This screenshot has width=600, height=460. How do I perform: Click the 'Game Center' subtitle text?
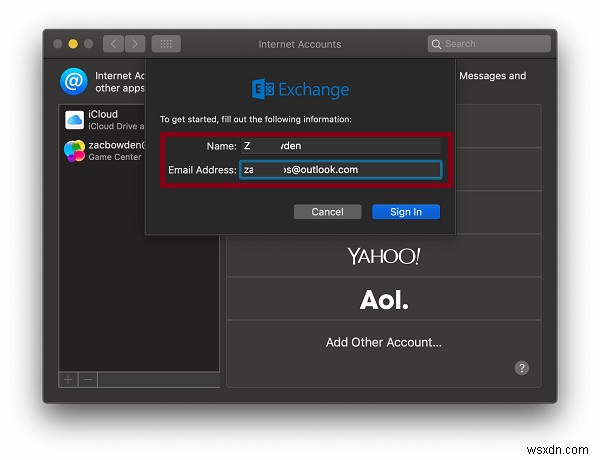[115, 157]
